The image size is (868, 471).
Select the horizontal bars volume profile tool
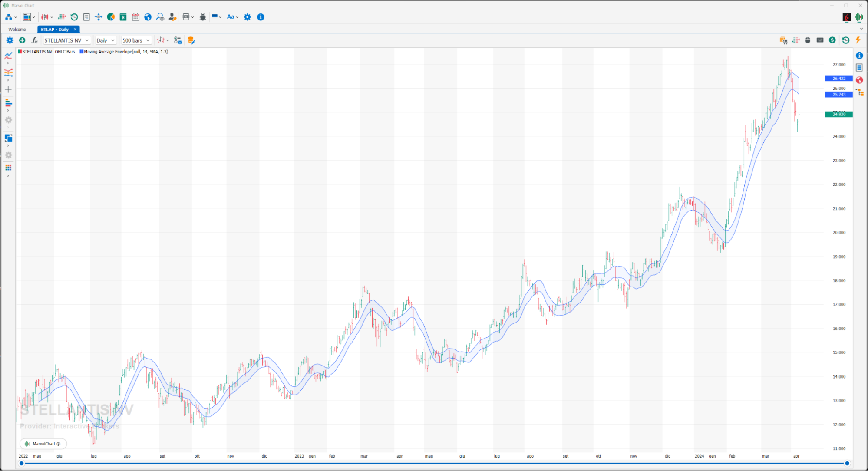[x=8, y=103]
